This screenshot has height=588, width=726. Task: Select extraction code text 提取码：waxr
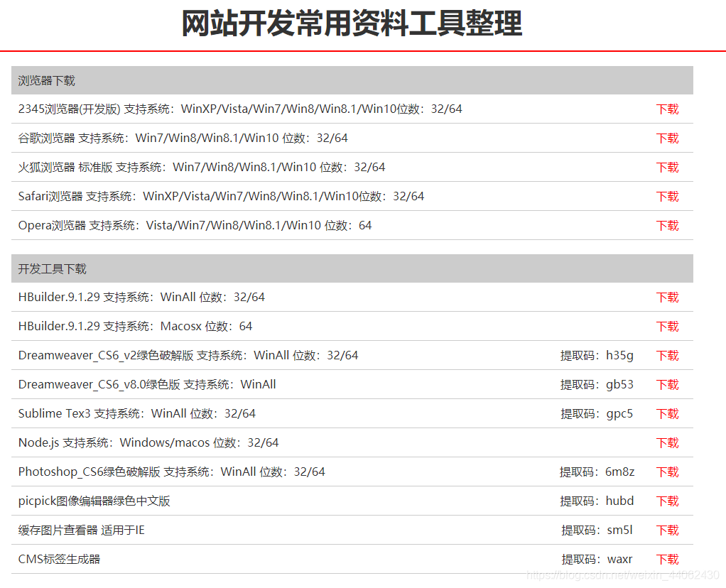[597, 560]
